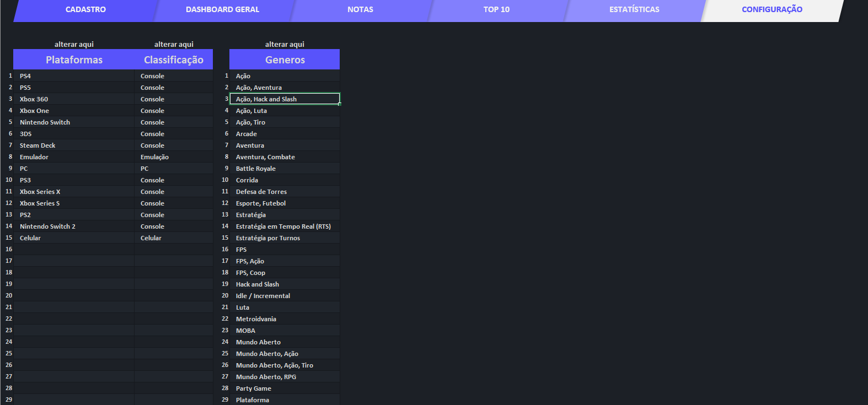Image resolution: width=868 pixels, height=405 pixels.
Task: Select the Celular platform cell in row 15
Action: pos(74,238)
